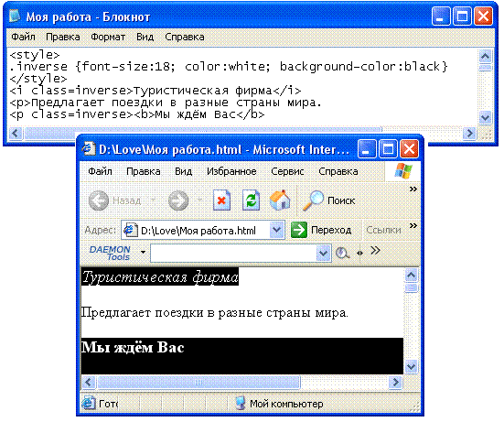Viewport: 504px width, 422px height.
Task: Click the italic heading Туристическая фирма
Action: point(160,277)
